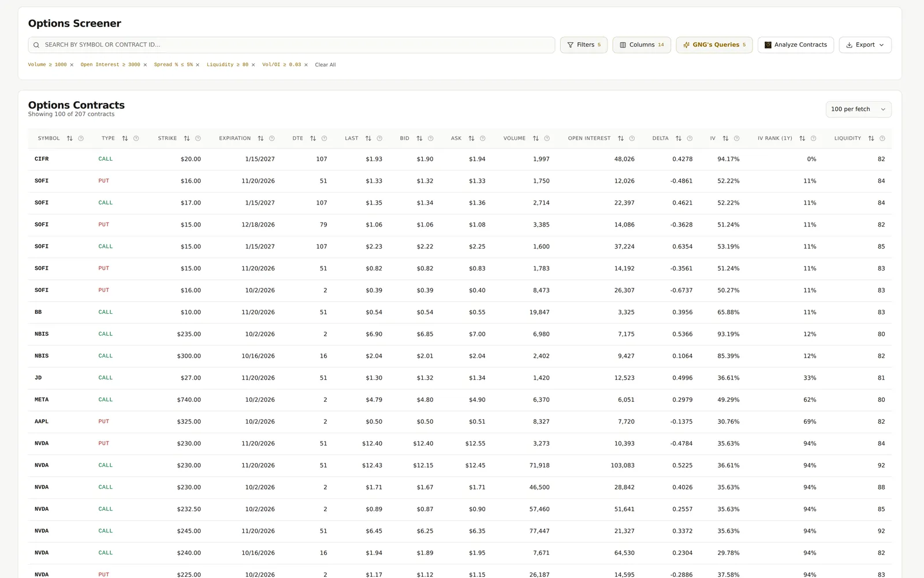This screenshot has width=924, height=578.
Task: Select NVDA call with $245.00 strike
Action: point(460,531)
